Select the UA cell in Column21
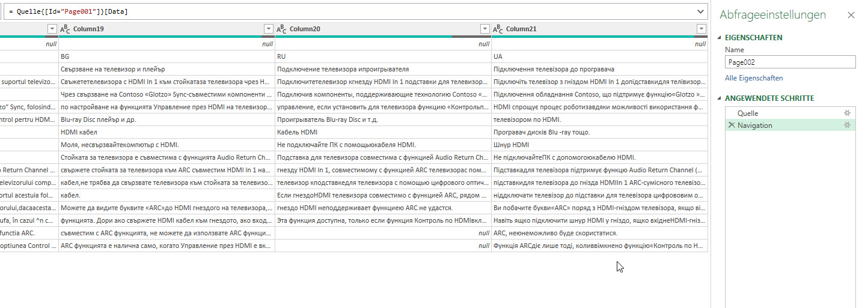This screenshot has width=868, height=308. tap(599, 56)
